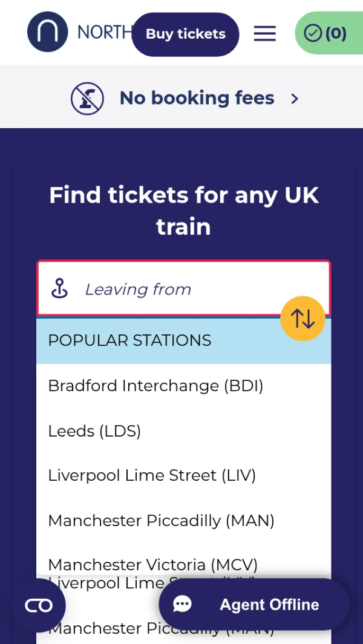Select Manchester Piccadilly (MAN) station

click(161, 521)
